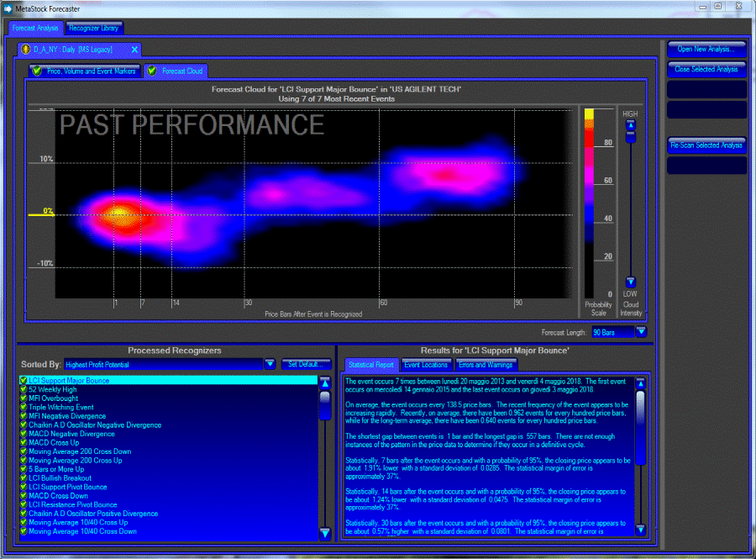Click green check icon on Price, Volume tab
Screen dimensions: 756x559
click(37, 71)
